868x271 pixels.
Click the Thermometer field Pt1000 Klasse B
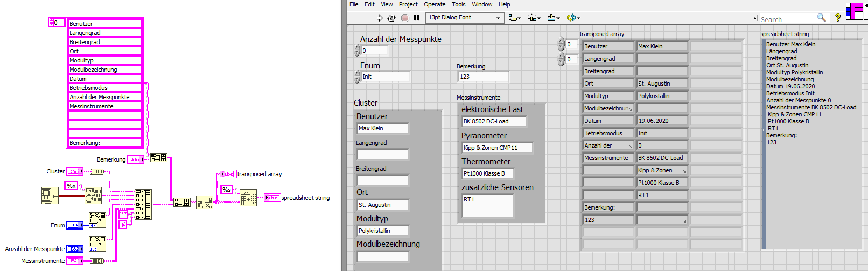pyautogui.click(x=487, y=173)
